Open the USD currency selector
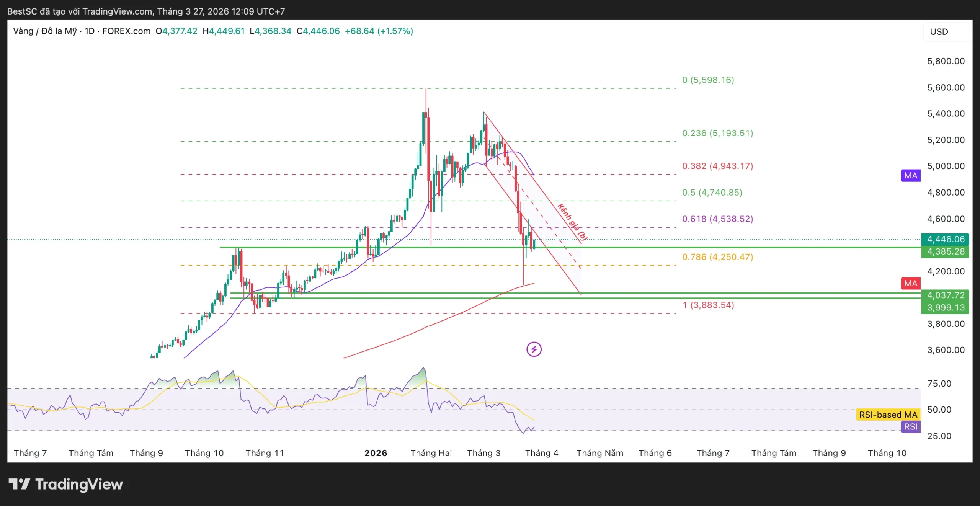Image resolution: width=980 pixels, height=506 pixels. [939, 32]
